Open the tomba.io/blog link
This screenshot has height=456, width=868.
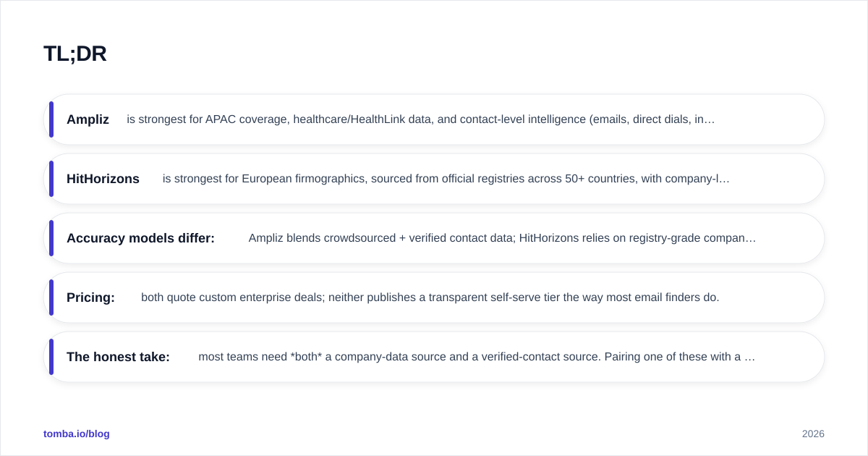(77, 434)
